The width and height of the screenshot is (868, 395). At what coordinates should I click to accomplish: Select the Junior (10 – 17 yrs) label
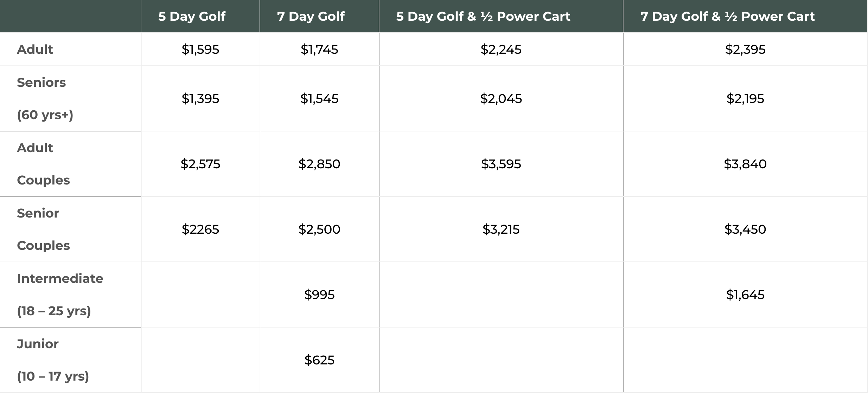click(x=53, y=360)
